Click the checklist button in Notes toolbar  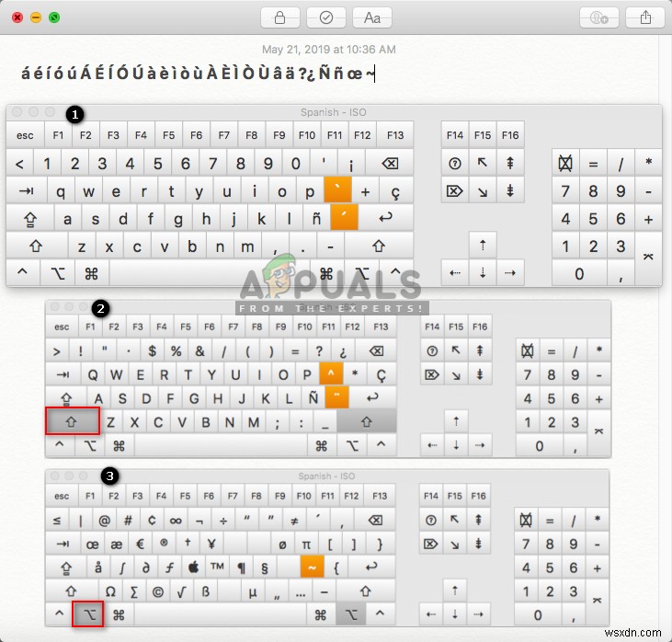326,18
